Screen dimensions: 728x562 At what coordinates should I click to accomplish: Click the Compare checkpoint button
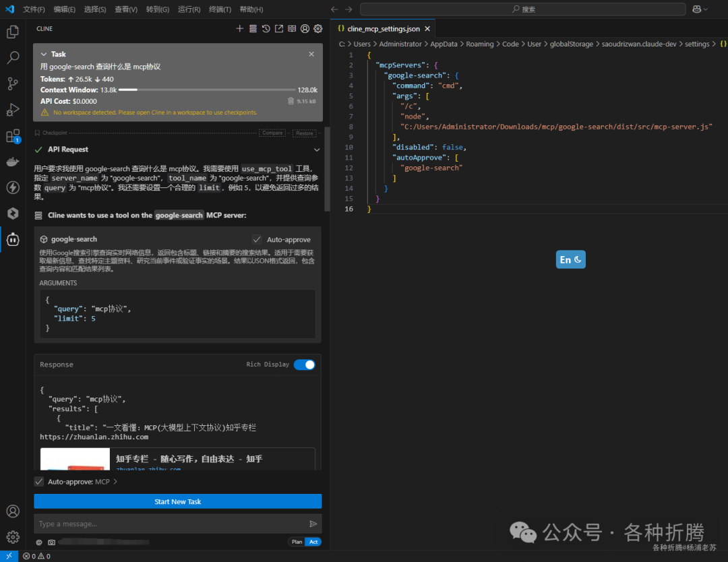[x=272, y=133]
